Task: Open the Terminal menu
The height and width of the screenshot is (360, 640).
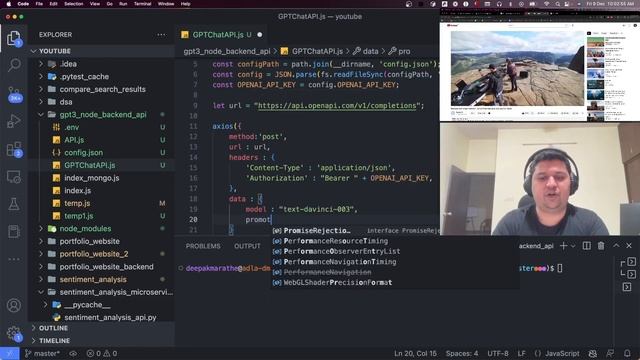Action: tap(142, 4)
